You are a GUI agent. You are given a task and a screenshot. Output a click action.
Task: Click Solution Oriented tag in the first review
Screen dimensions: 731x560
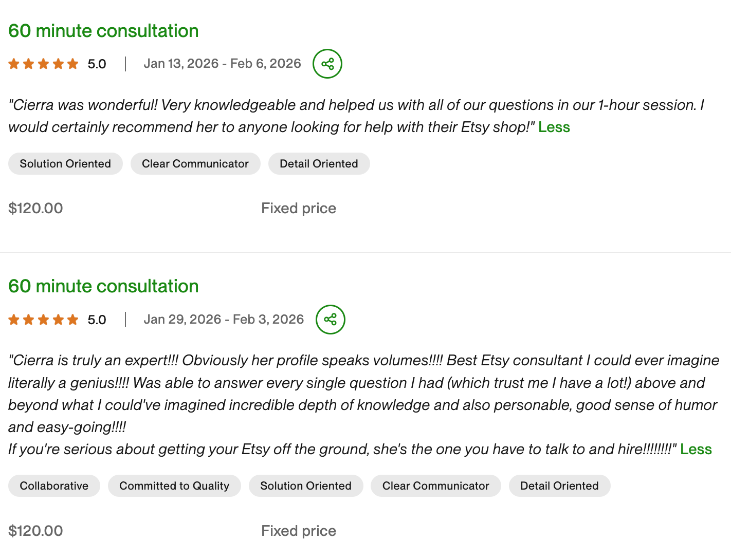65,164
